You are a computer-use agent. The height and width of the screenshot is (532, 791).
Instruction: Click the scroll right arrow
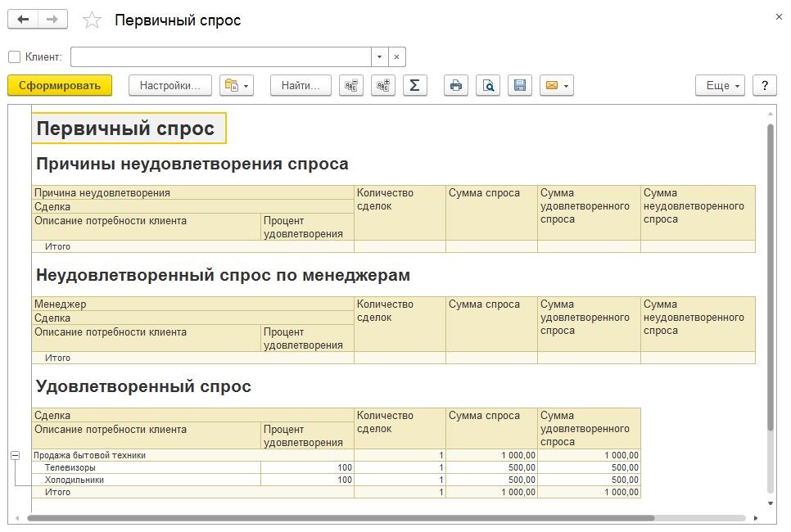756,518
